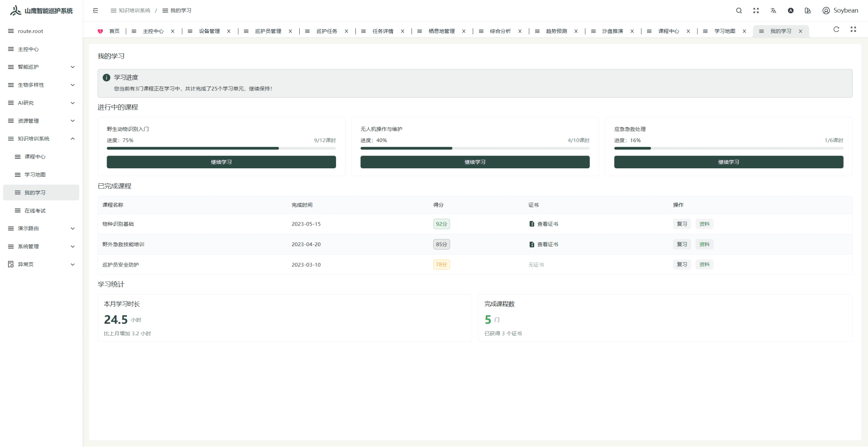Expand the 系统管理 sidebar menu

[41, 246]
